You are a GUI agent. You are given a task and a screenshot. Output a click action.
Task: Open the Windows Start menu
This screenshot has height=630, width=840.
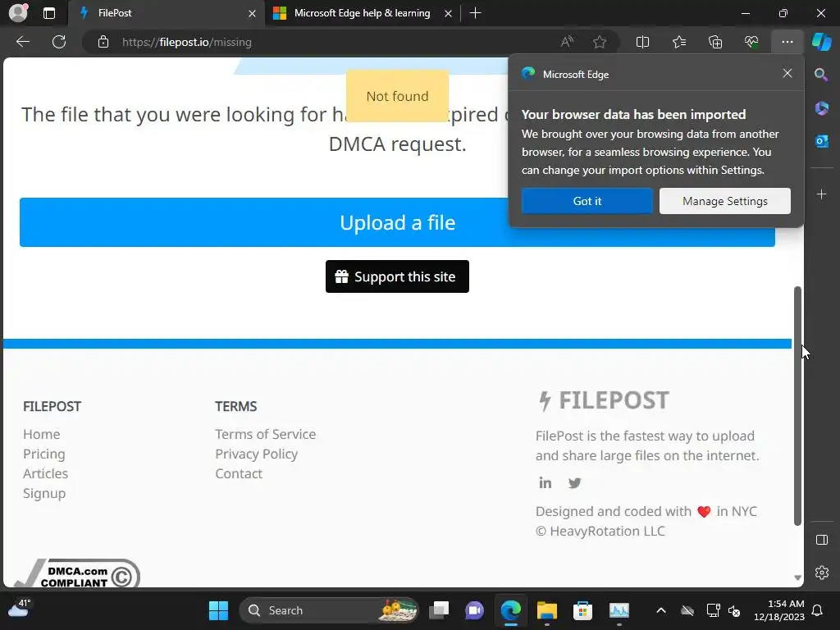pos(218,610)
